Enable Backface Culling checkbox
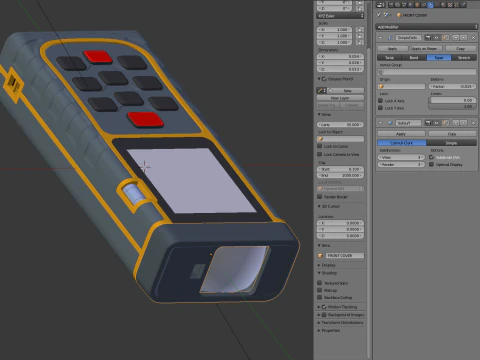 click(x=319, y=297)
